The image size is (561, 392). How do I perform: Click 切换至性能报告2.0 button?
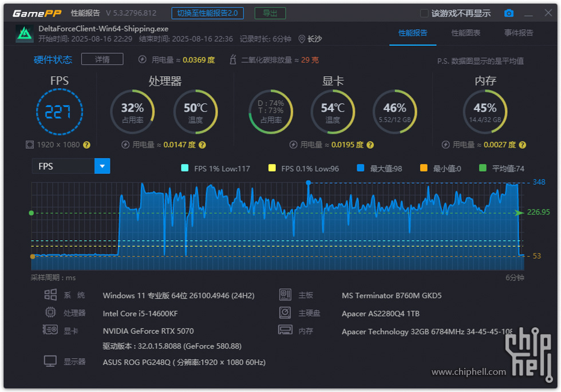click(207, 13)
